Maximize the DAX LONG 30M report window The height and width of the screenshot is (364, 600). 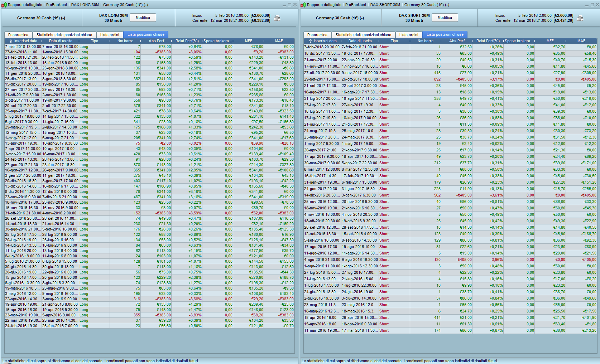[x=289, y=5]
